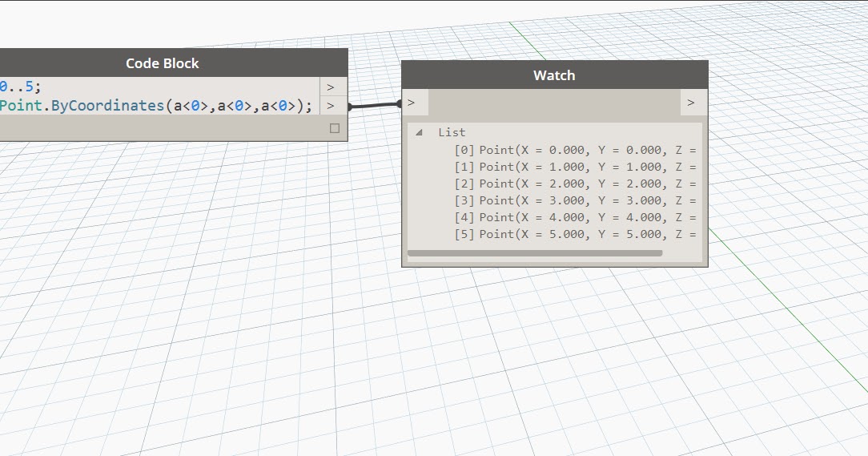Select the [1] Point list row
868x456 pixels.
pos(575,167)
